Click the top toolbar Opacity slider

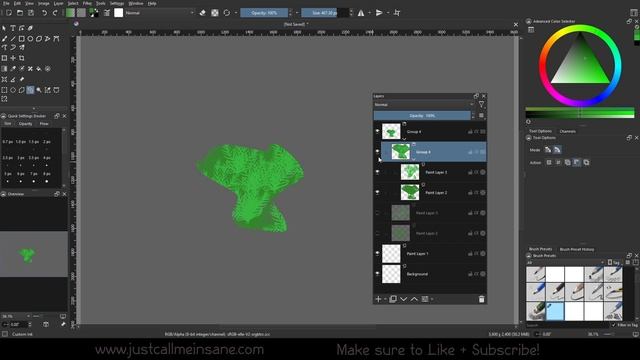(x=264, y=13)
